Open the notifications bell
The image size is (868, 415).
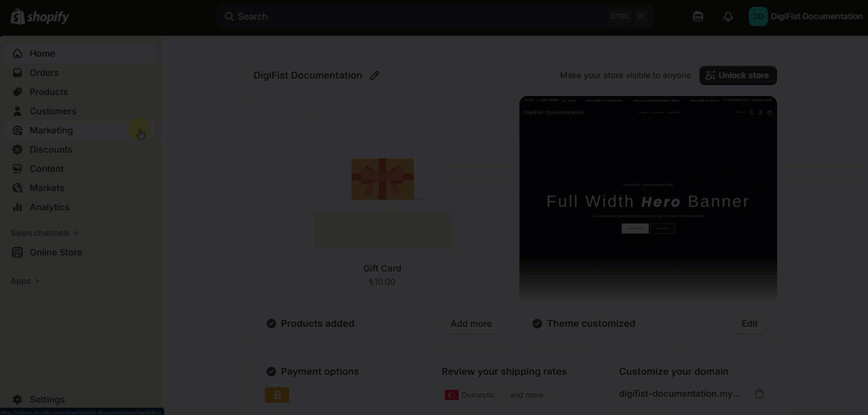728,17
